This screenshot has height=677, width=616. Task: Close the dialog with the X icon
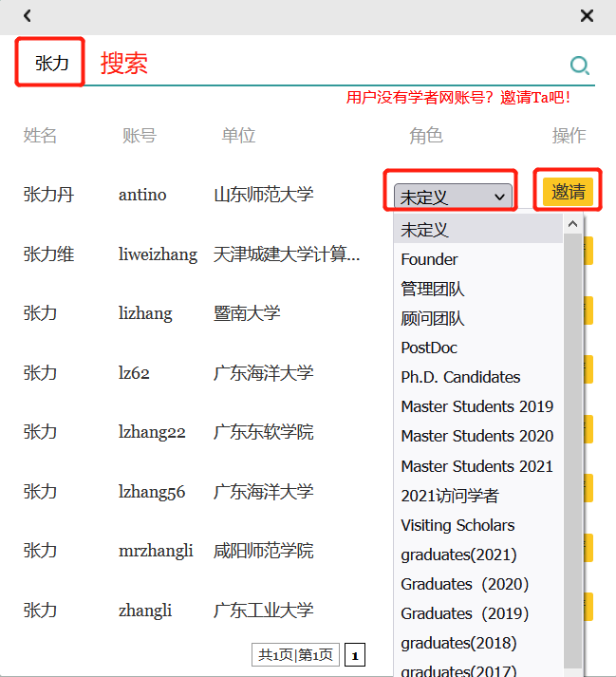point(587,15)
